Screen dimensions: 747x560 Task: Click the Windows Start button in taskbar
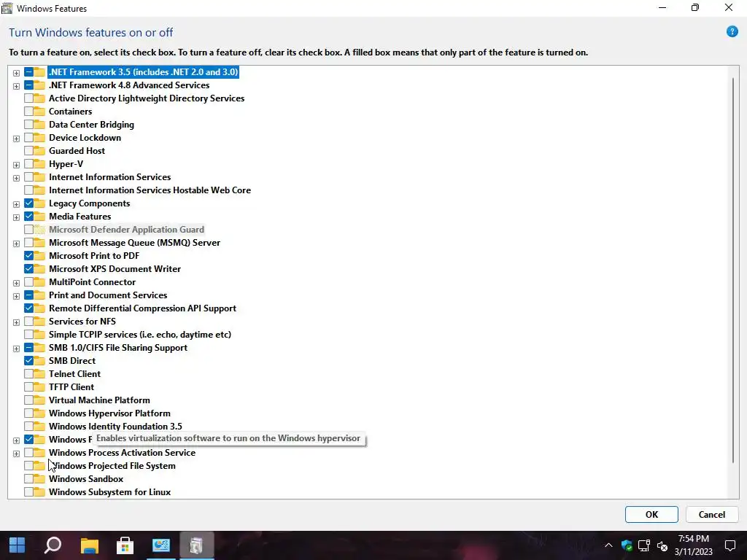18,545
